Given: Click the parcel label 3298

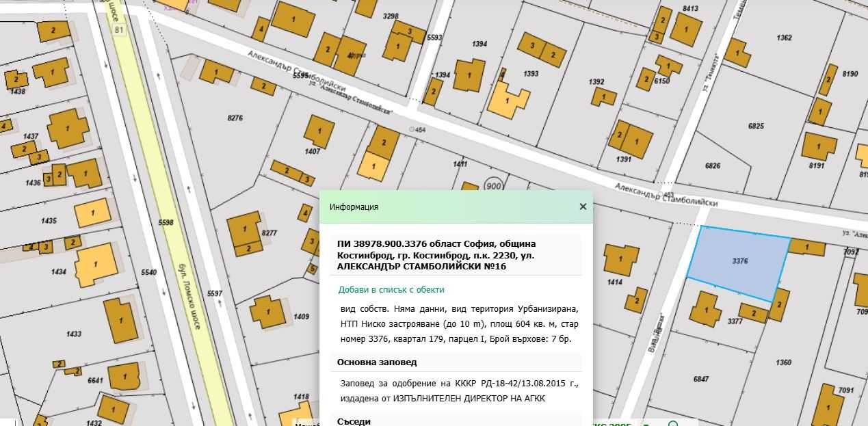Looking at the screenshot, I should (391, 15).
